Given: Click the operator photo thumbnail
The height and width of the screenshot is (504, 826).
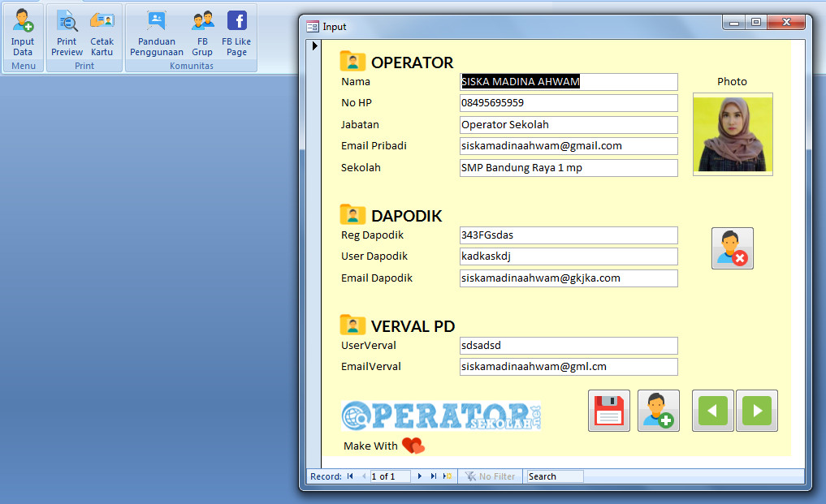Looking at the screenshot, I should pyautogui.click(x=732, y=134).
